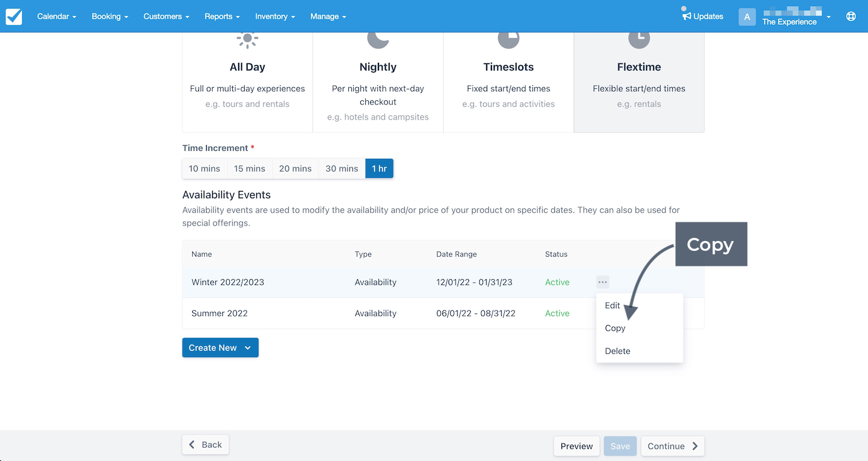Set time increment to 1 hr
This screenshot has width=868, height=461.
(380, 169)
